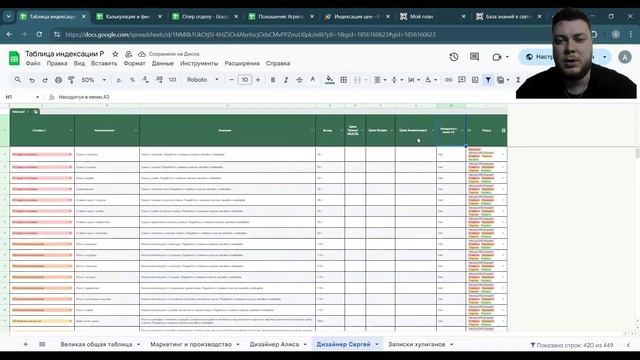The width and height of the screenshot is (640, 360).
Task: Switch to Дизайнер Алиса sheet
Action: pyautogui.click(x=274, y=344)
